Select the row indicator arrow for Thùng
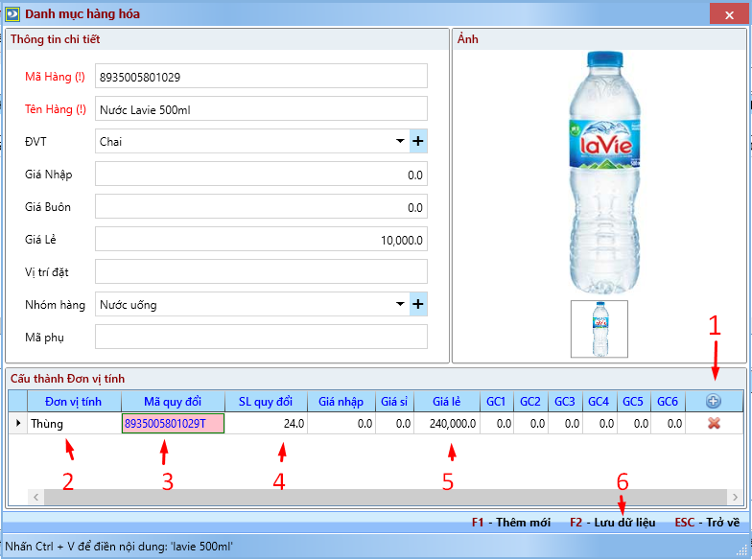Screen dimensions: 752x560 click(17, 424)
